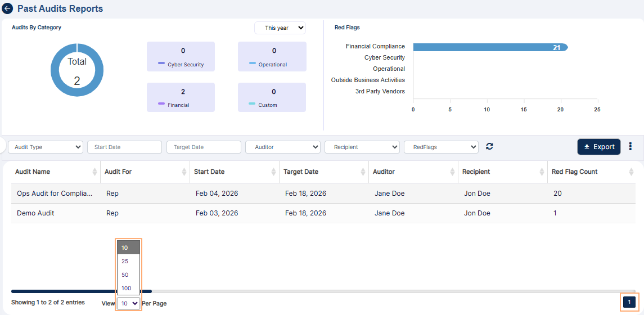Click Showing 1 to 2 of 2 entries
Viewport: 644px width, 315px height.
(x=48, y=302)
